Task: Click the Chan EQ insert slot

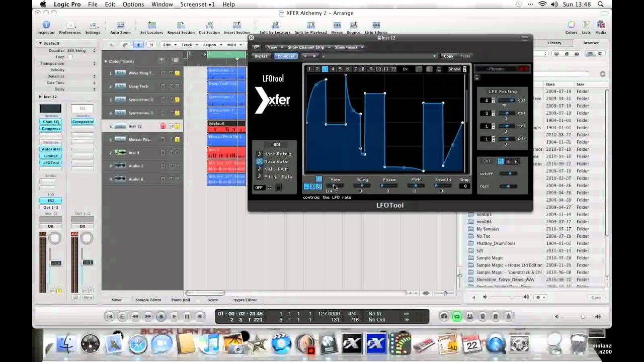Action: pos(51,122)
